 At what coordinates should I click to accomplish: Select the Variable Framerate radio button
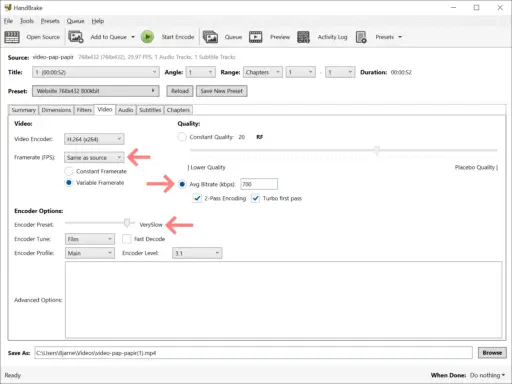(69, 183)
